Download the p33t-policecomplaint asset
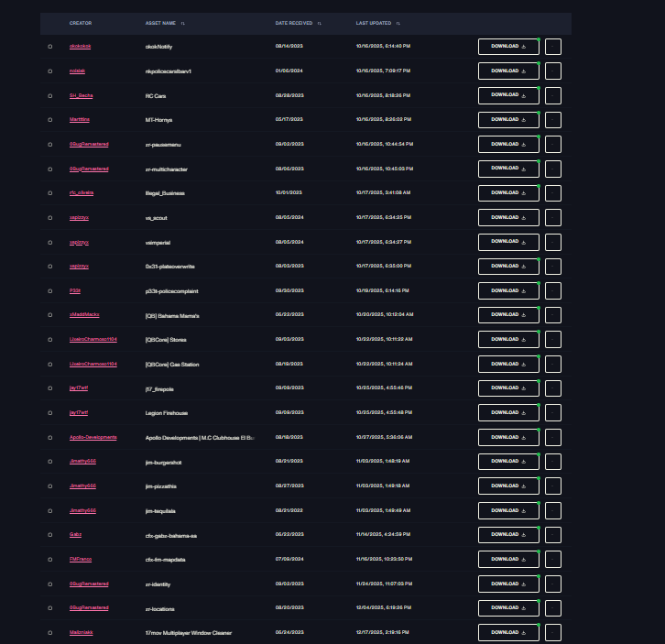665x644 pixels. click(x=508, y=291)
